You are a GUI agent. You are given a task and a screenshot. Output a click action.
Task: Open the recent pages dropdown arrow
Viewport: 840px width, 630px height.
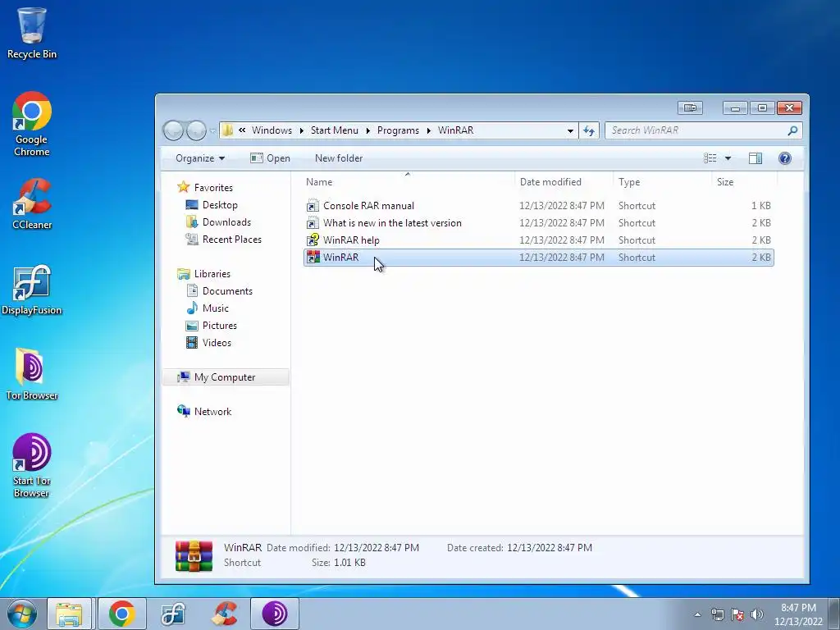[x=212, y=130]
